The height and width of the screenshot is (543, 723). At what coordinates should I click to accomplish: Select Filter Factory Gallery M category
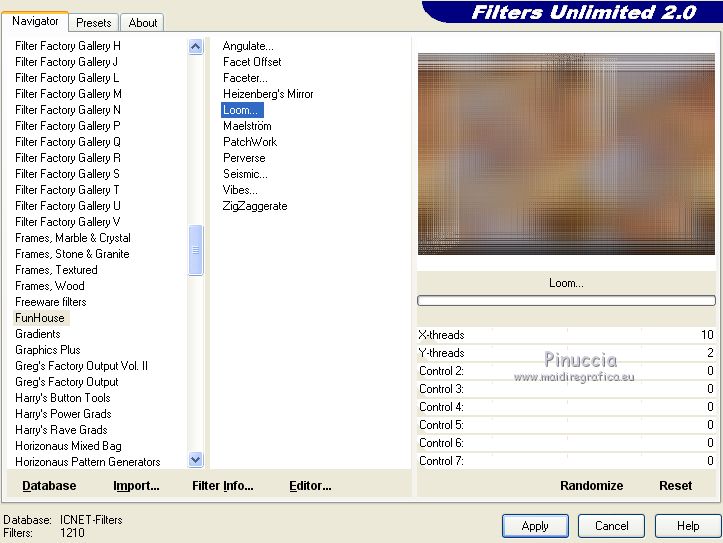click(x=68, y=94)
